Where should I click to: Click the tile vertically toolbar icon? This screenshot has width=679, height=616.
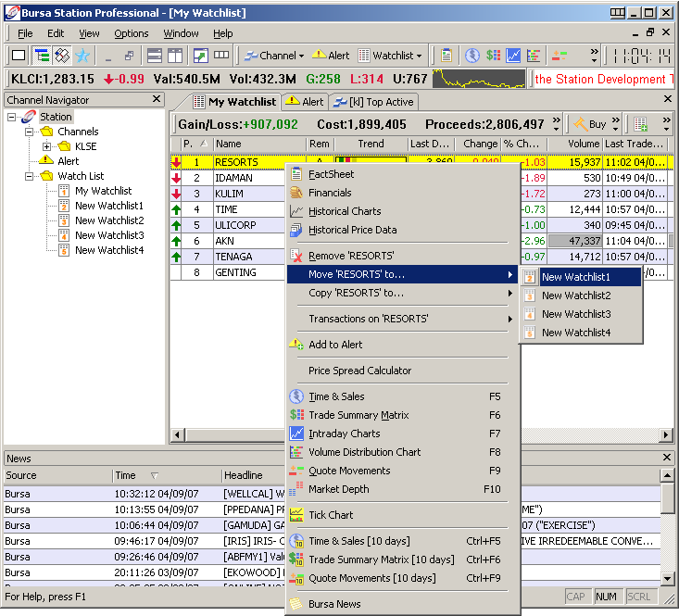[x=175, y=56]
